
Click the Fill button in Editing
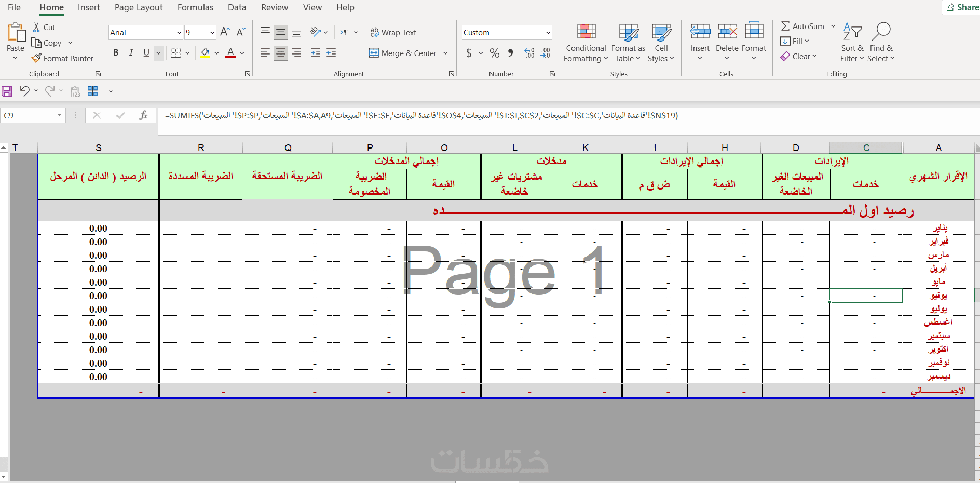pyautogui.click(x=794, y=41)
